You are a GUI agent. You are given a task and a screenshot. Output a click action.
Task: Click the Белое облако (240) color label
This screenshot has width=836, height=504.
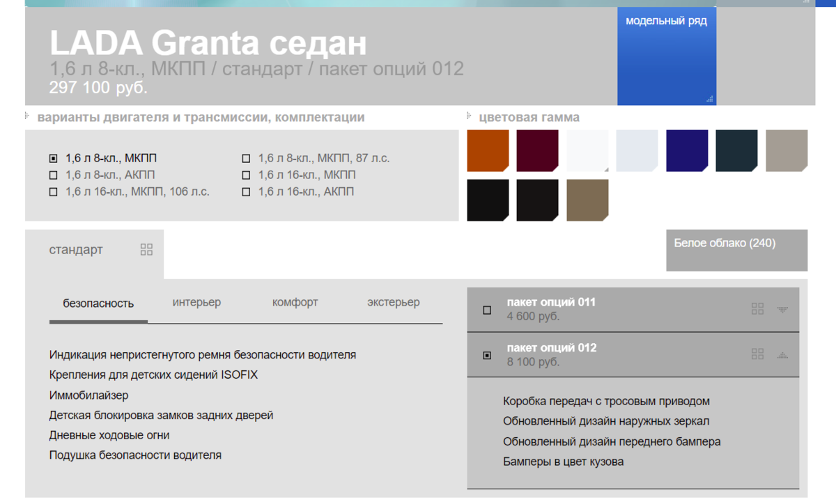coord(725,243)
